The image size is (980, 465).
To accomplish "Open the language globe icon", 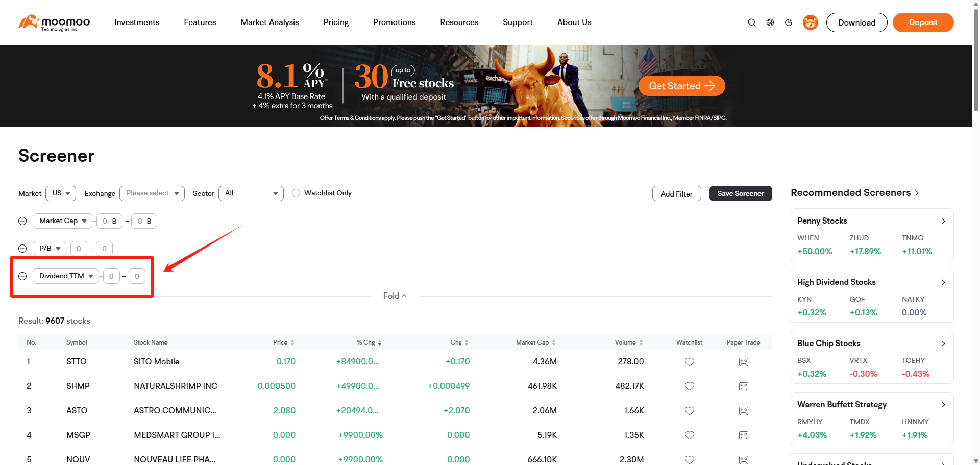I will coord(770,22).
